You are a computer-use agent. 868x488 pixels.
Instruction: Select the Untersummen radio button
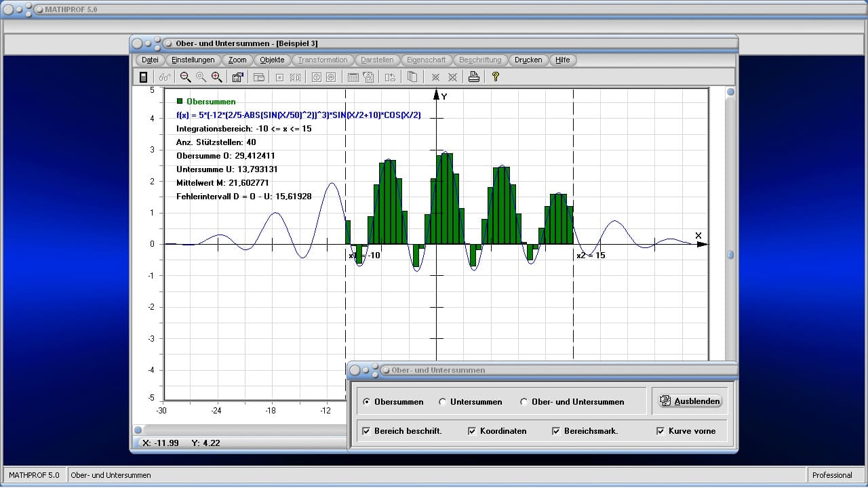(442, 402)
